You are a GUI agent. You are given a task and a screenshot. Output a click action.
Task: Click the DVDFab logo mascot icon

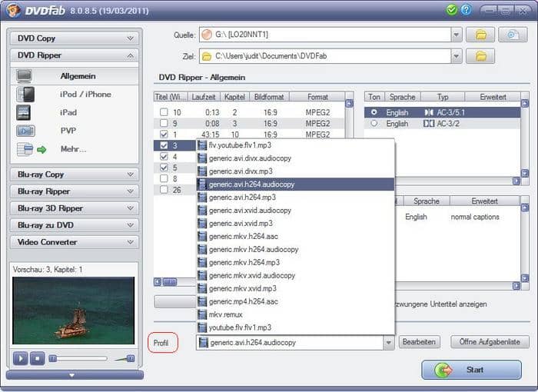click(13, 10)
